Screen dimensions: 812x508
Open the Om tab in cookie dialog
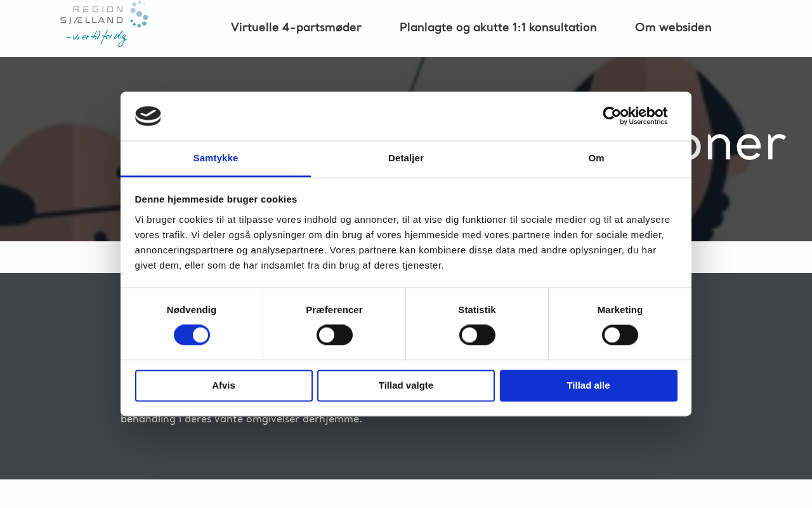(596, 158)
